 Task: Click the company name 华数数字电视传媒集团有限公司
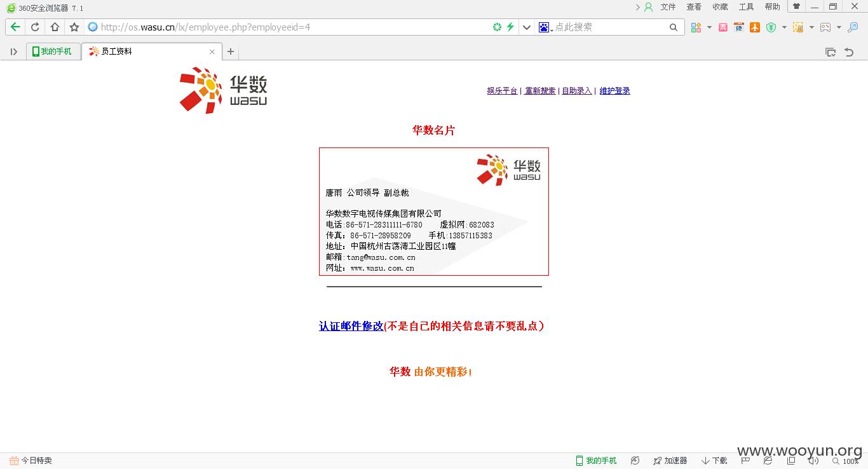click(x=383, y=214)
